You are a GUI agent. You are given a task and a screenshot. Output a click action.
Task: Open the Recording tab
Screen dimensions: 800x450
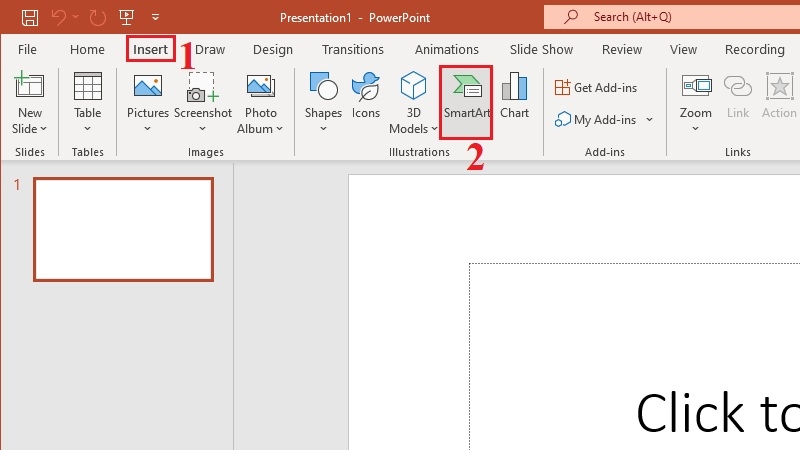tap(755, 49)
